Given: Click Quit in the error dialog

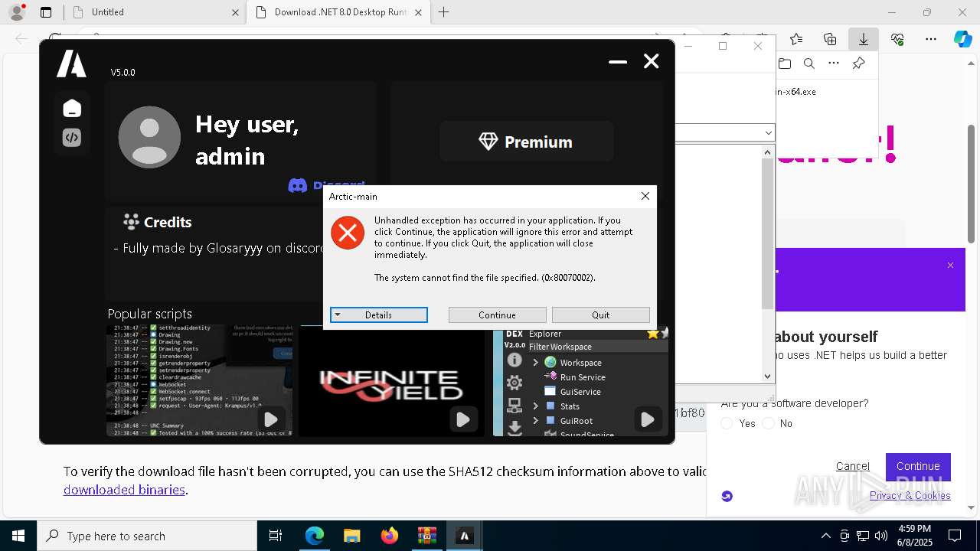Looking at the screenshot, I should (600, 315).
